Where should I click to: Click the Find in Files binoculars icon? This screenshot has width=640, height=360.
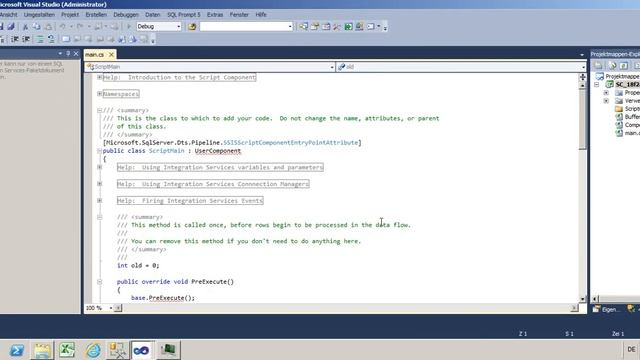pyautogui.click(x=192, y=27)
